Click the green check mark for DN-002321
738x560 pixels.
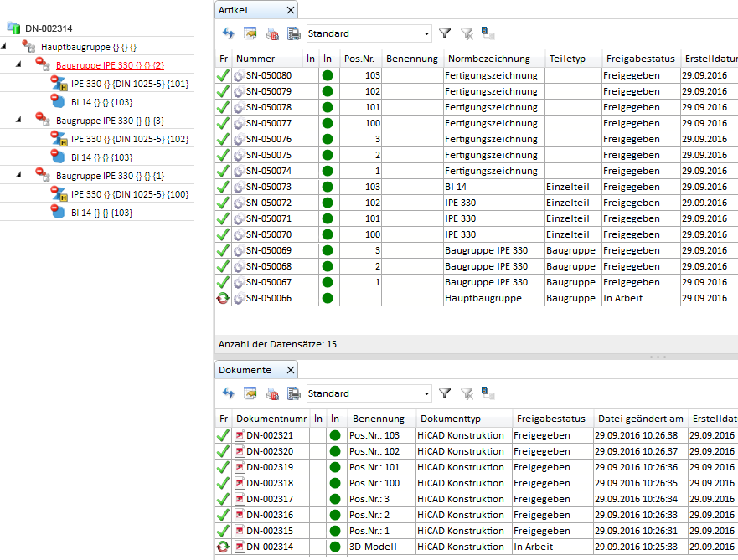[x=223, y=435]
